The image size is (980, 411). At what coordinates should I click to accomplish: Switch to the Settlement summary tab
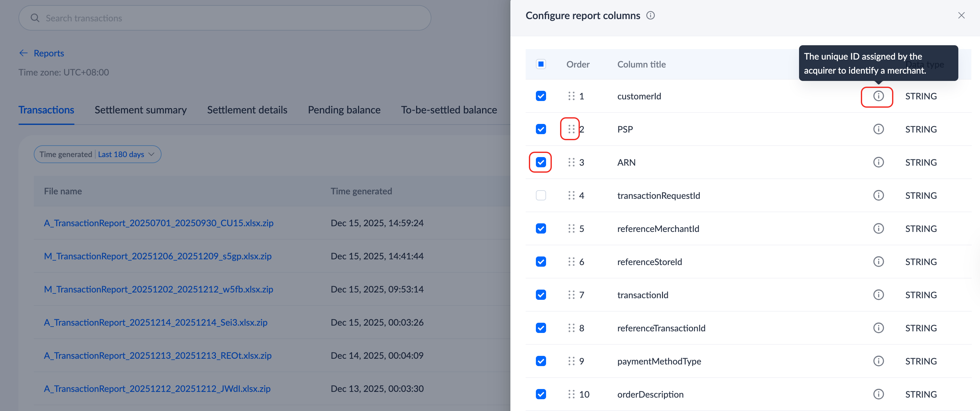141,110
